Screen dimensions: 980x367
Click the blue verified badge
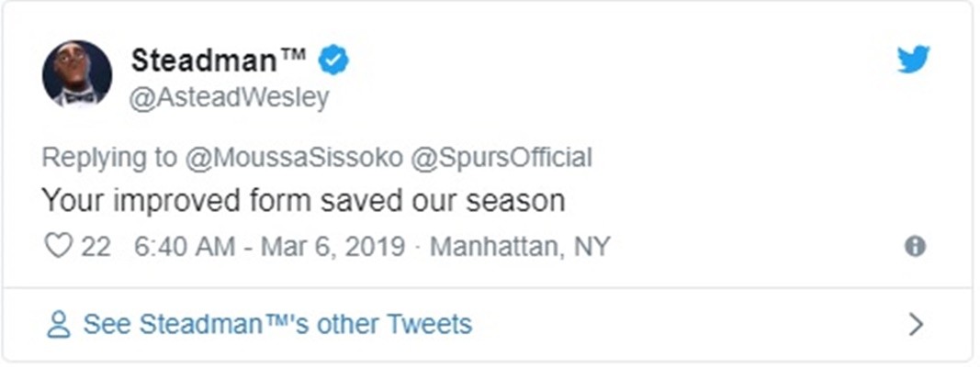(333, 61)
